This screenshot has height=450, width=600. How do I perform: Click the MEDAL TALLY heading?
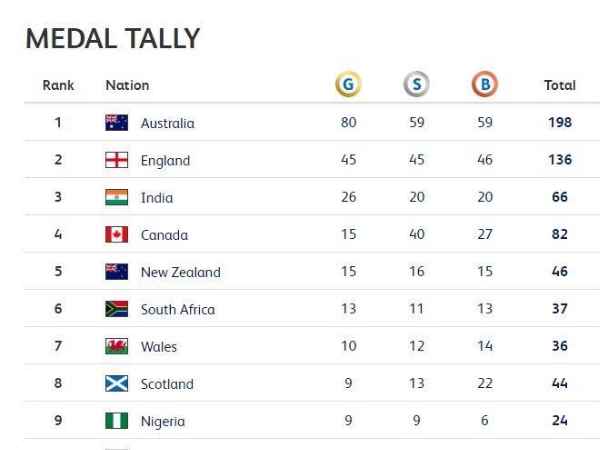pos(112,38)
